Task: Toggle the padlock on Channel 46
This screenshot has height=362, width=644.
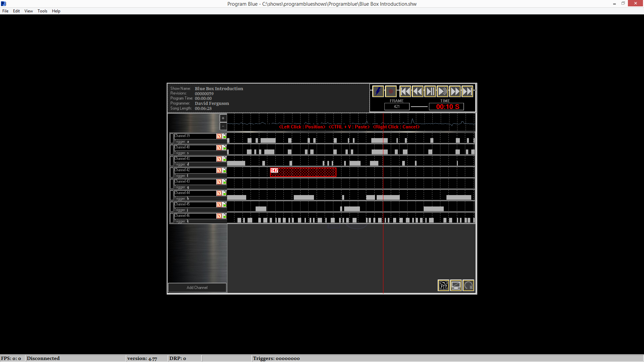Action: tap(224, 216)
